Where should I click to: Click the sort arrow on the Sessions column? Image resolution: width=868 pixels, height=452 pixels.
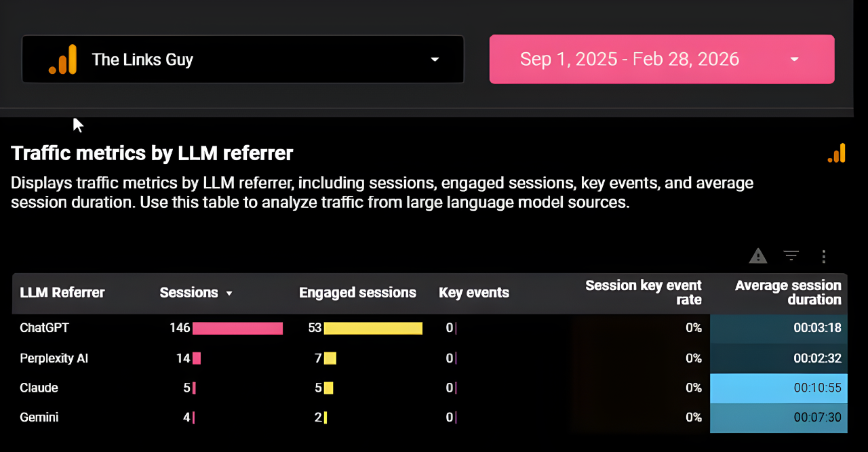coord(229,293)
